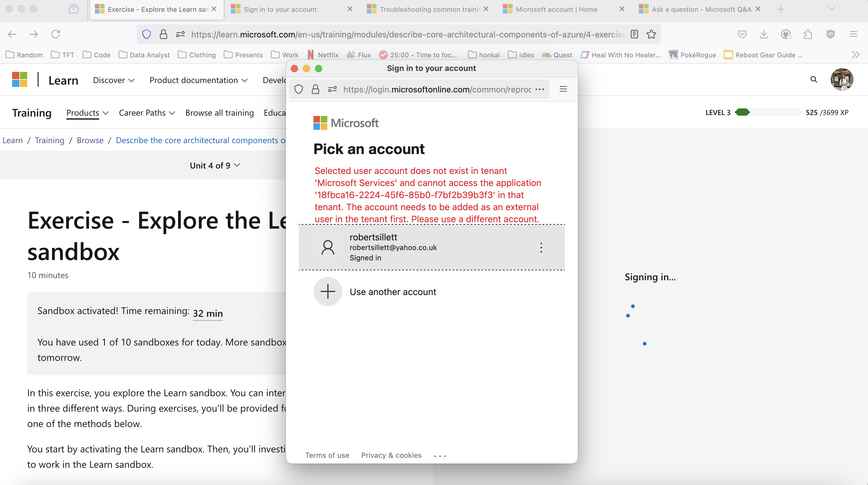Screen dimensions: 868x485
Task: Open the Random bookmarks folder
Action: pos(24,55)
